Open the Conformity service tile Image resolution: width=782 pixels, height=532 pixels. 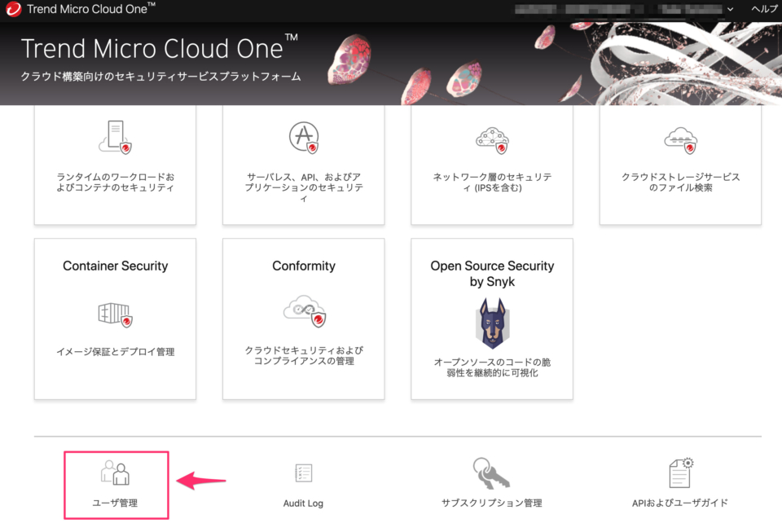tap(303, 318)
